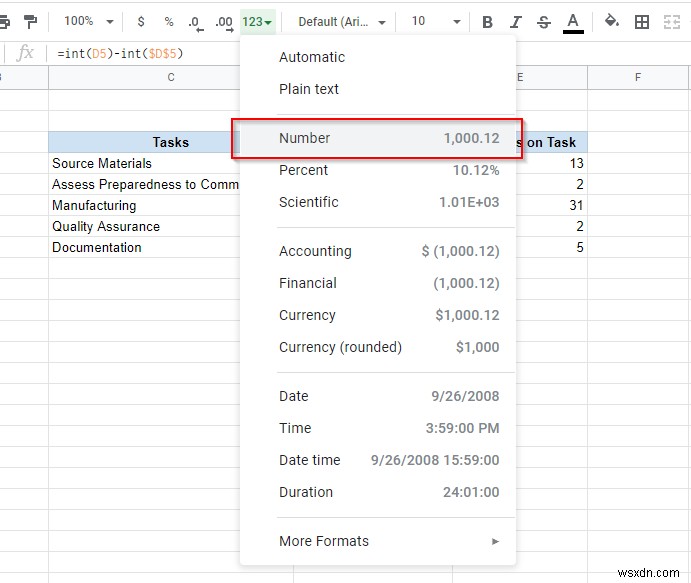Image resolution: width=691 pixels, height=583 pixels.
Task: Select Automatic format
Action: pos(378,57)
